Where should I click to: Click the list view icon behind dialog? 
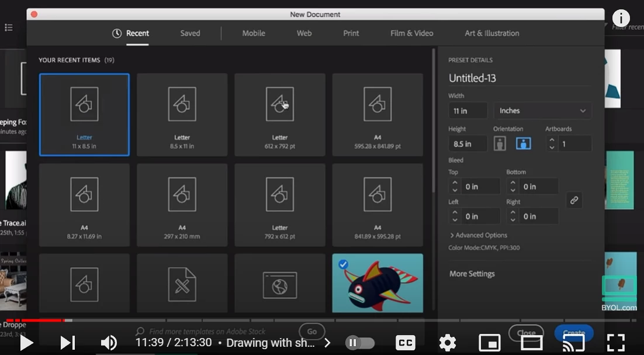pyautogui.click(x=9, y=27)
